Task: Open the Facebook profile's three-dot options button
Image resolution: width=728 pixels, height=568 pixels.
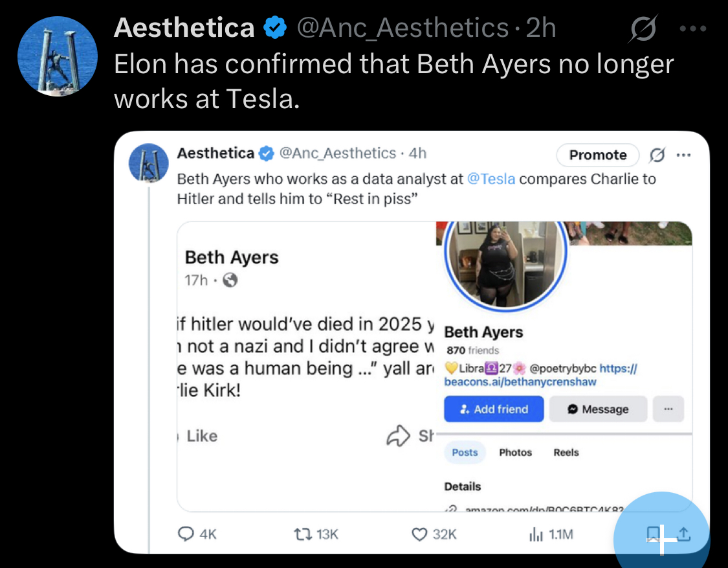Action: pyautogui.click(x=668, y=409)
